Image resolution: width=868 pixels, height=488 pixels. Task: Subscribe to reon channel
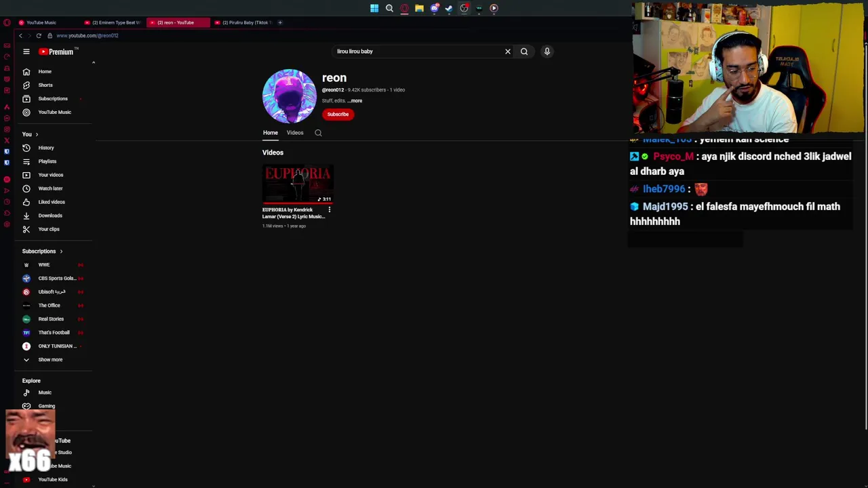coord(338,115)
